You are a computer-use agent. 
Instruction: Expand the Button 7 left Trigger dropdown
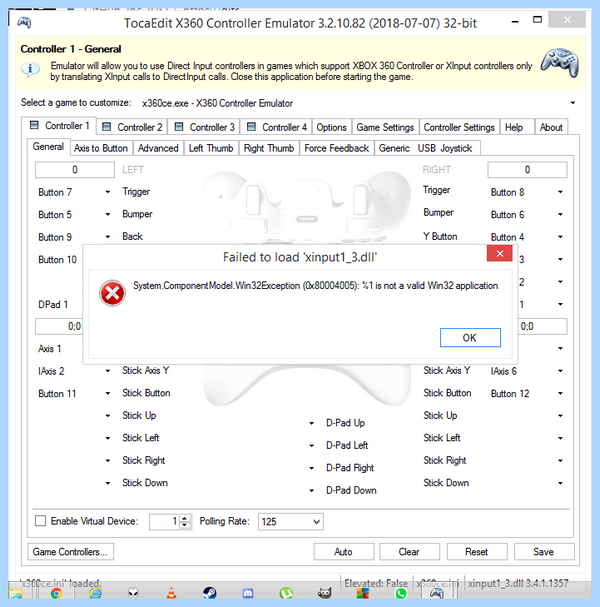pyautogui.click(x=108, y=192)
